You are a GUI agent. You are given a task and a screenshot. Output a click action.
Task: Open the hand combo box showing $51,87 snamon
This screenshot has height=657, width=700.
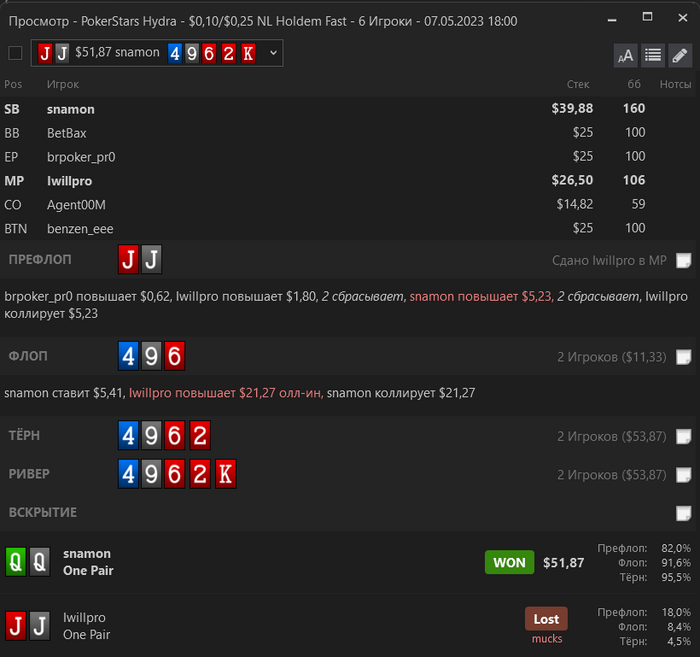(157, 53)
